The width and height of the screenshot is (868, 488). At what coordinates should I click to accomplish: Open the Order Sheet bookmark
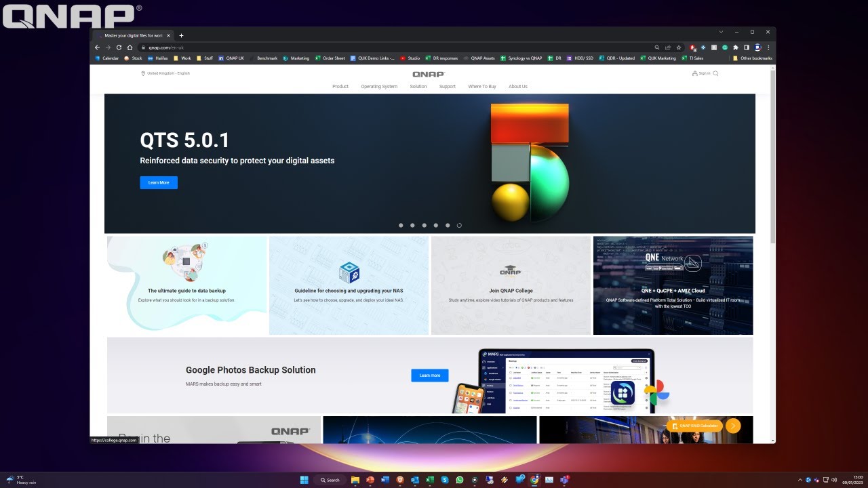click(330, 58)
